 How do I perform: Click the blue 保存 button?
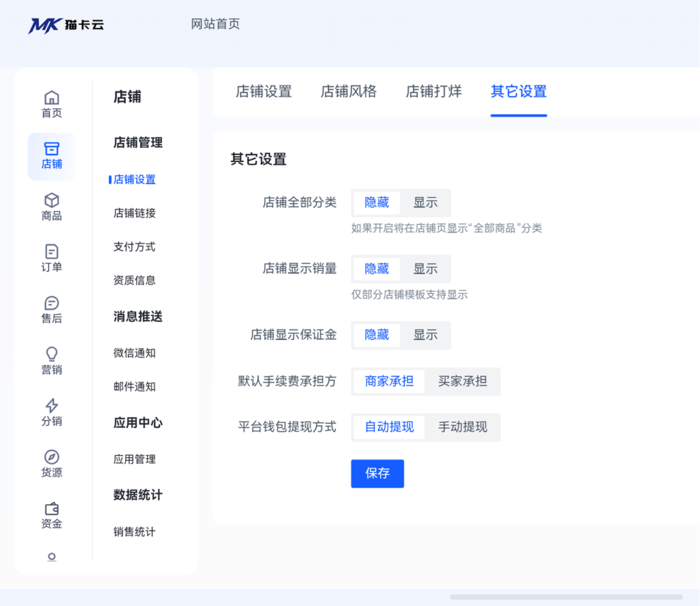click(x=377, y=473)
